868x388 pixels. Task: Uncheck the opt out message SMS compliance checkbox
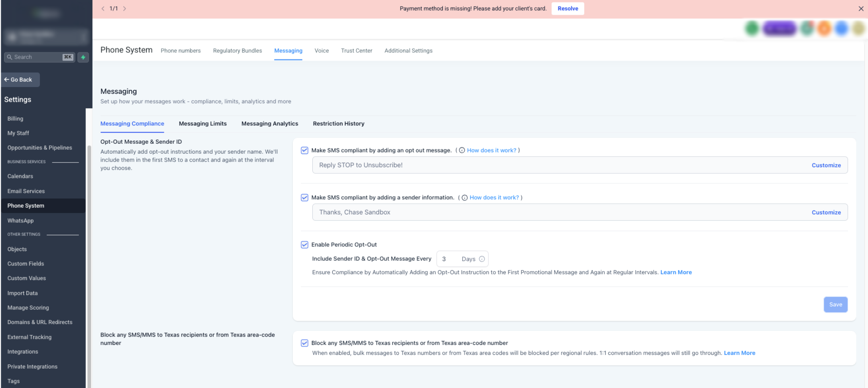click(304, 150)
